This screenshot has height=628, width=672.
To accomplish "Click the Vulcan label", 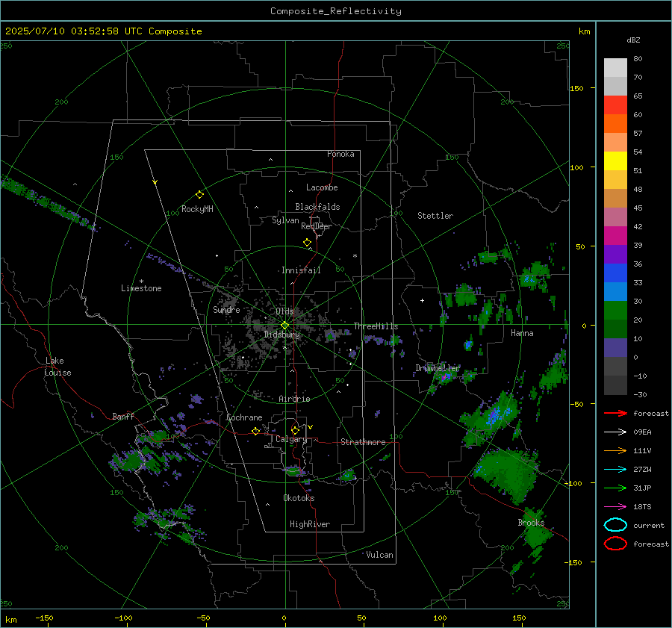I will tap(379, 555).
